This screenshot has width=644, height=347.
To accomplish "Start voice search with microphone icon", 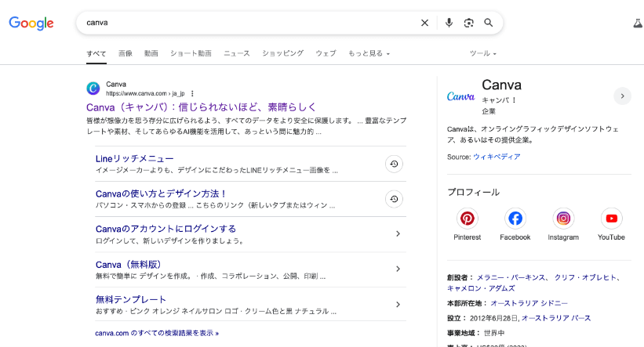I will click(x=449, y=23).
